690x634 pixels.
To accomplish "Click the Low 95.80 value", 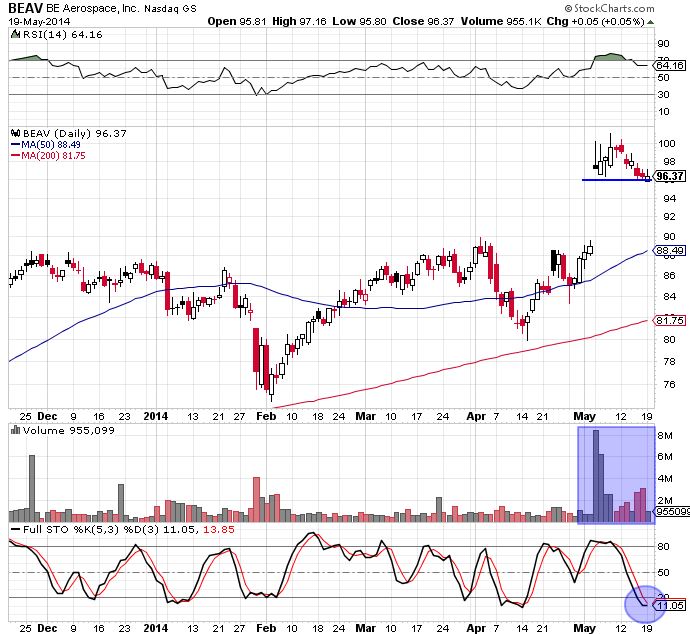I will pyautogui.click(x=360, y=21).
